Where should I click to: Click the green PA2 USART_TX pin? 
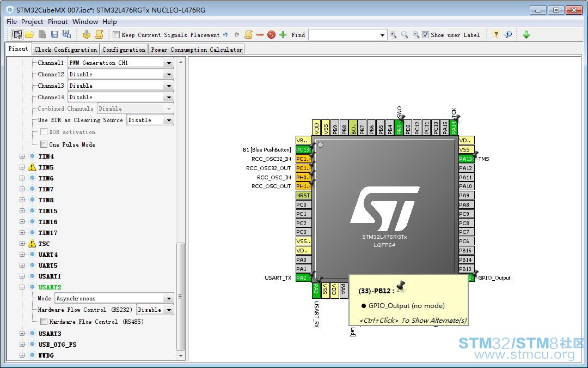click(x=303, y=278)
